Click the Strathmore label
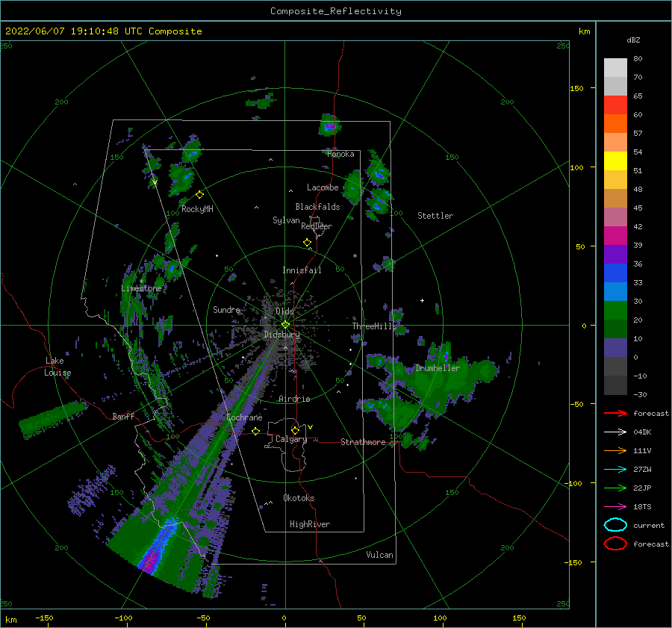 [x=363, y=442]
